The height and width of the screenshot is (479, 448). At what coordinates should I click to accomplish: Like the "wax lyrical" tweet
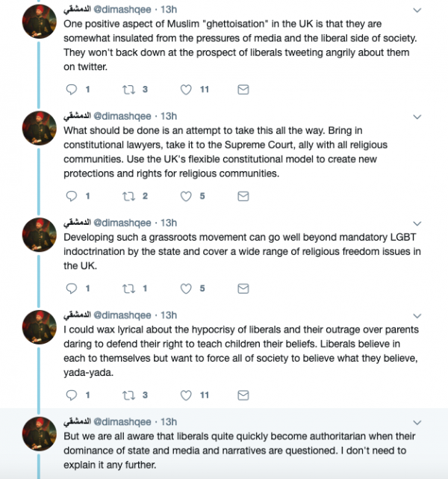[187, 395]
